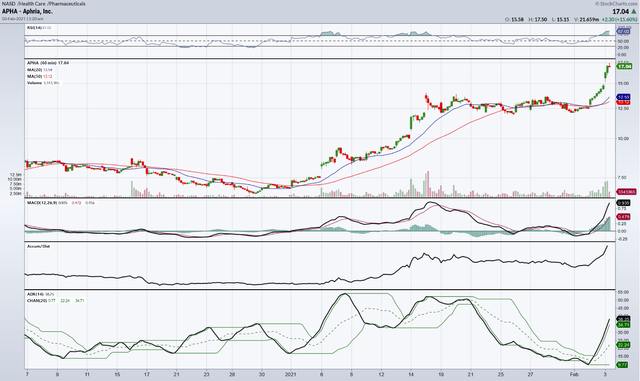Viewport: 640px width, 381px height.
Task: Click the ADX(14) indicator label
Action: pos(35,294)
